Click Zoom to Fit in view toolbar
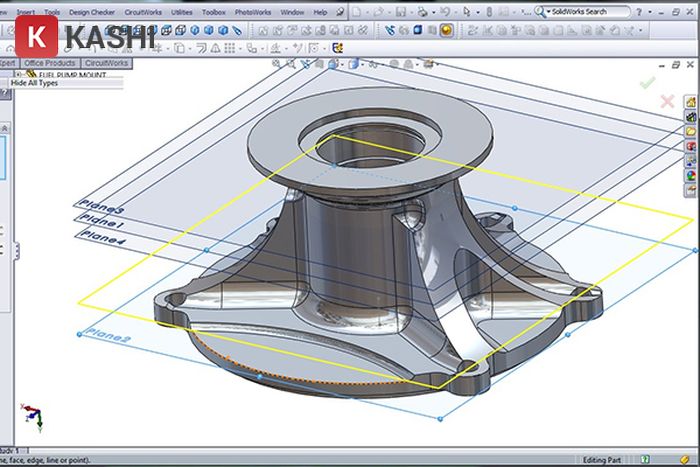Image resolution: width=700 pixels, height=467 pixels. tap(277, 64)
